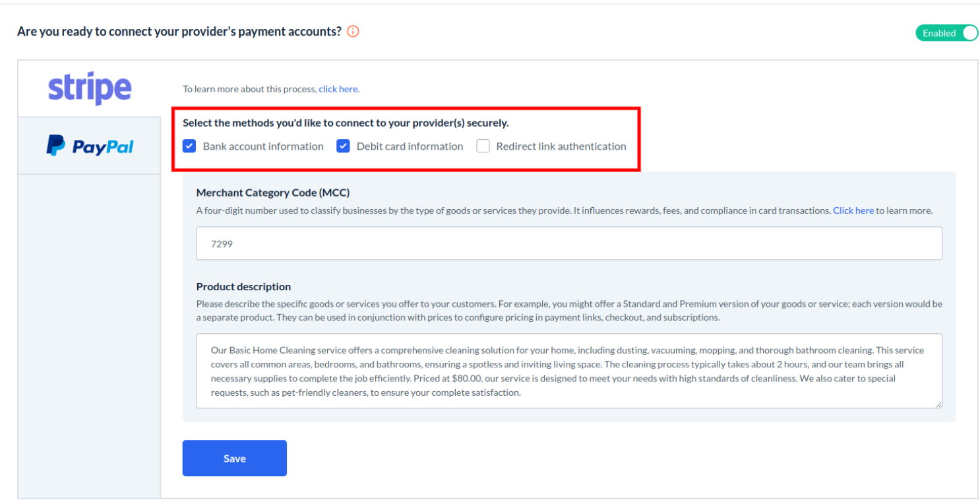Screen dimensions: 980x500
Task: Uncheck the Debit card information checkbox
Action: coord(343,146)
